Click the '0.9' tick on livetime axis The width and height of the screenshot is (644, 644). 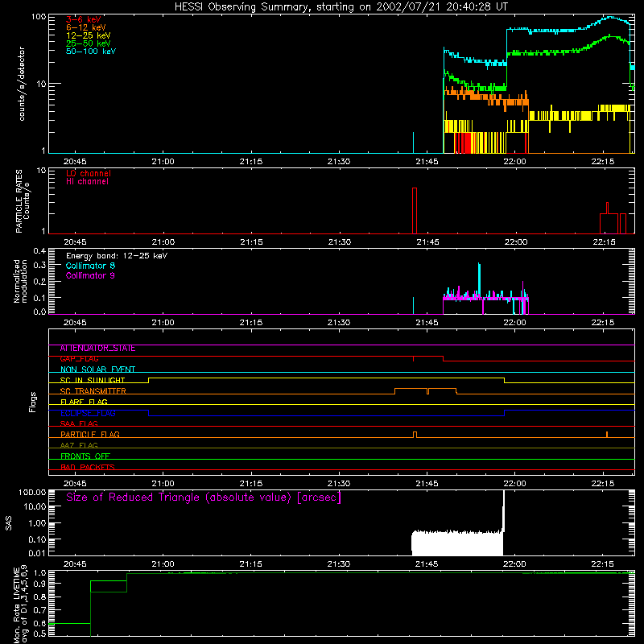[x=39, y=584]
